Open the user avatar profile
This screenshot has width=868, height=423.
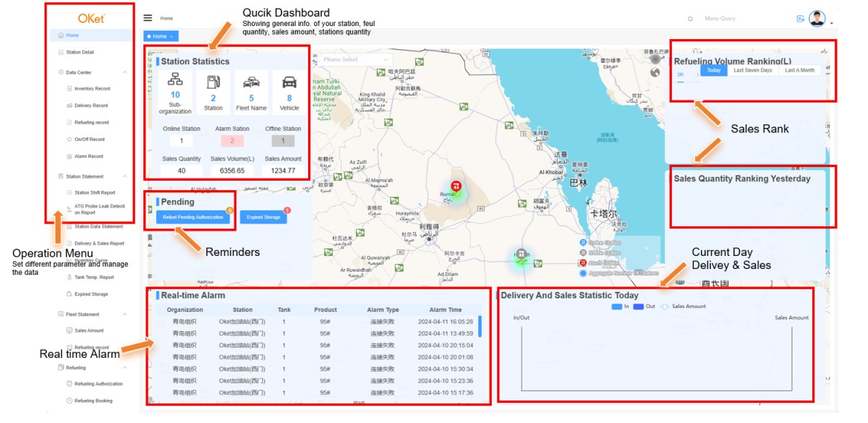pyautogui.click(x=817, y=19)
